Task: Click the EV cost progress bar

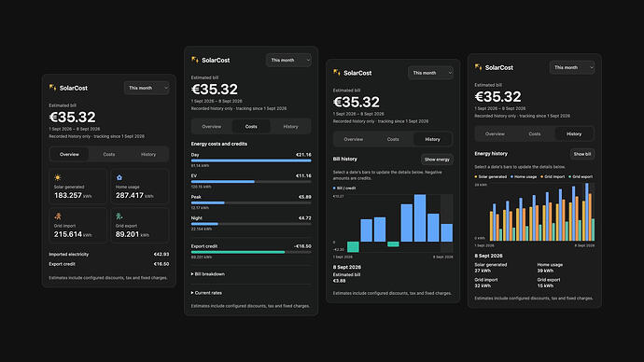Action: coord(251,181)
